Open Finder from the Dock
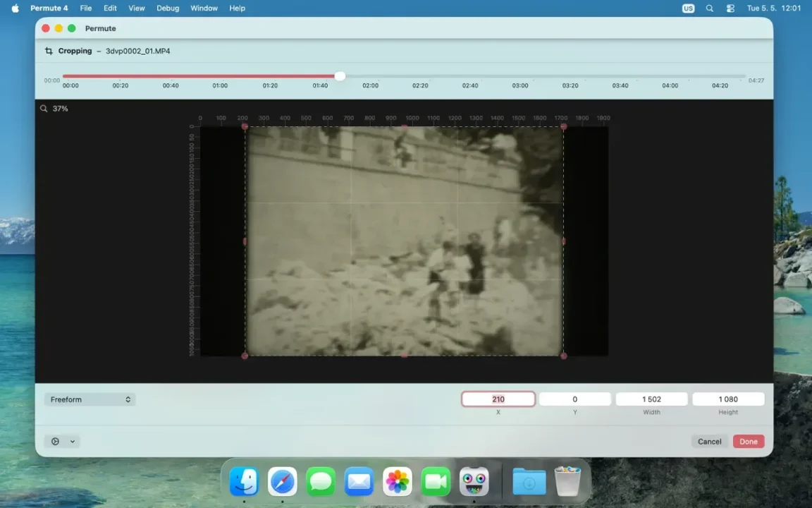The image size is (812, 508). [244, 481]
